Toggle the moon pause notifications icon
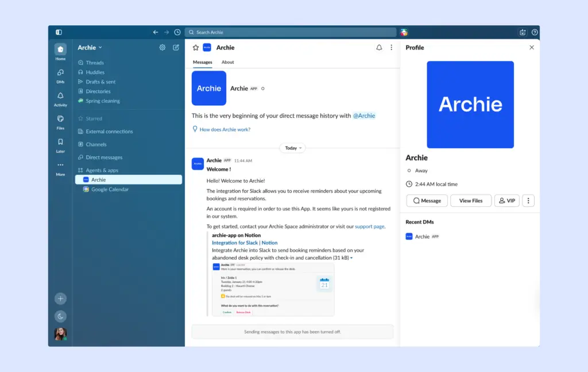Screen dimensions: 588x372 (60, 316)
